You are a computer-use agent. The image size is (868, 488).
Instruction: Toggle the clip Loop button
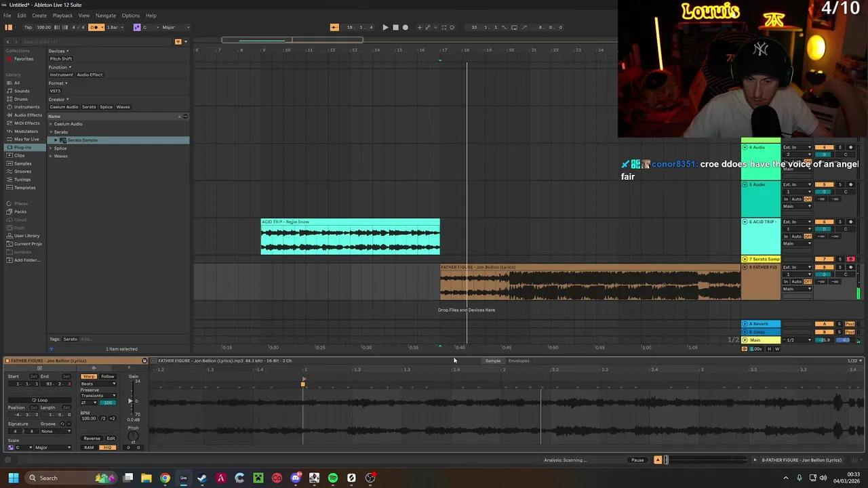point(40,401)
